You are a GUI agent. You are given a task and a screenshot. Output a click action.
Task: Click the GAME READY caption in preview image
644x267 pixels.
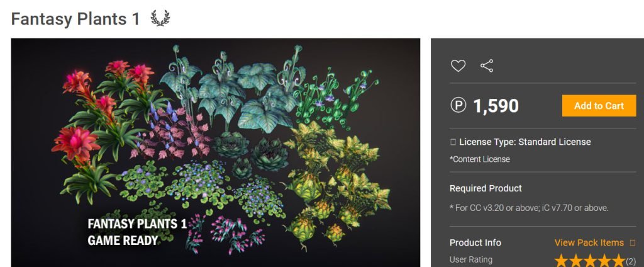pyautogui.click(x=123, y=241)
